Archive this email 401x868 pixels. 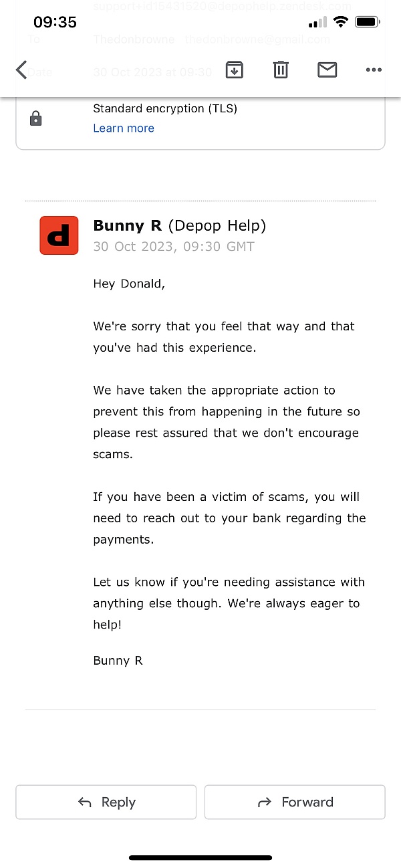pos(234,70)
